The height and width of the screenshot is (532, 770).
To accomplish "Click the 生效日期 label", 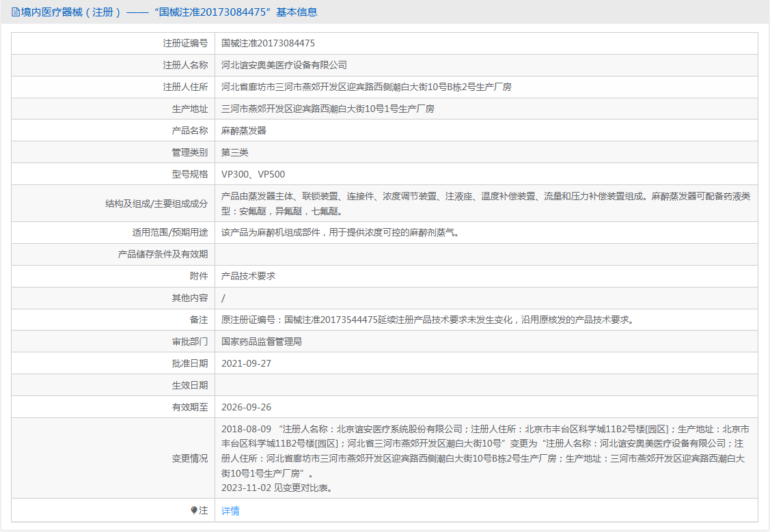I will pos(189,385).
